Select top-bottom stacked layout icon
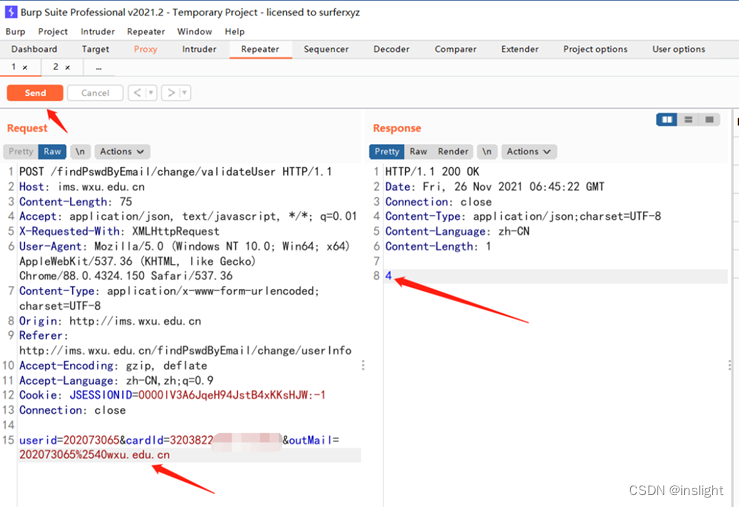 tap(688, 120)
